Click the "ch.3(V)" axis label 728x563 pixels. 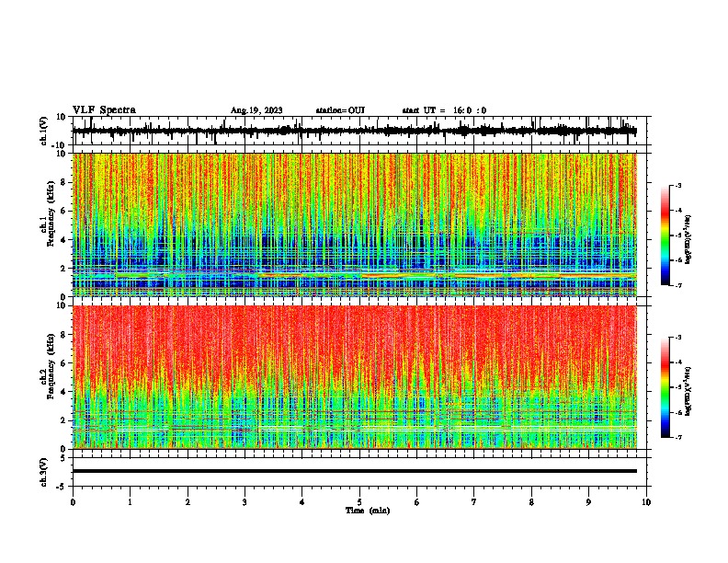(44, 472)
